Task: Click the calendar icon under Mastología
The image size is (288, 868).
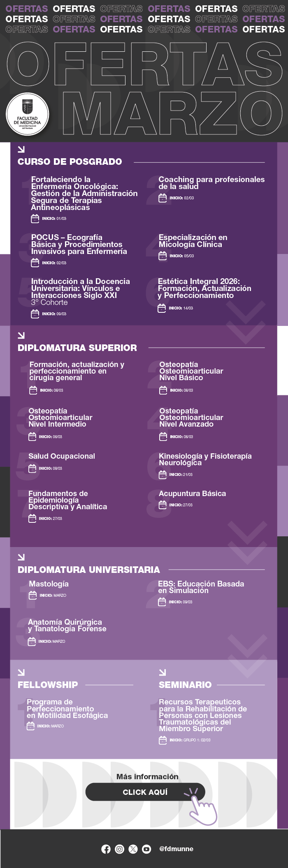Action: (x=33, y=596)
